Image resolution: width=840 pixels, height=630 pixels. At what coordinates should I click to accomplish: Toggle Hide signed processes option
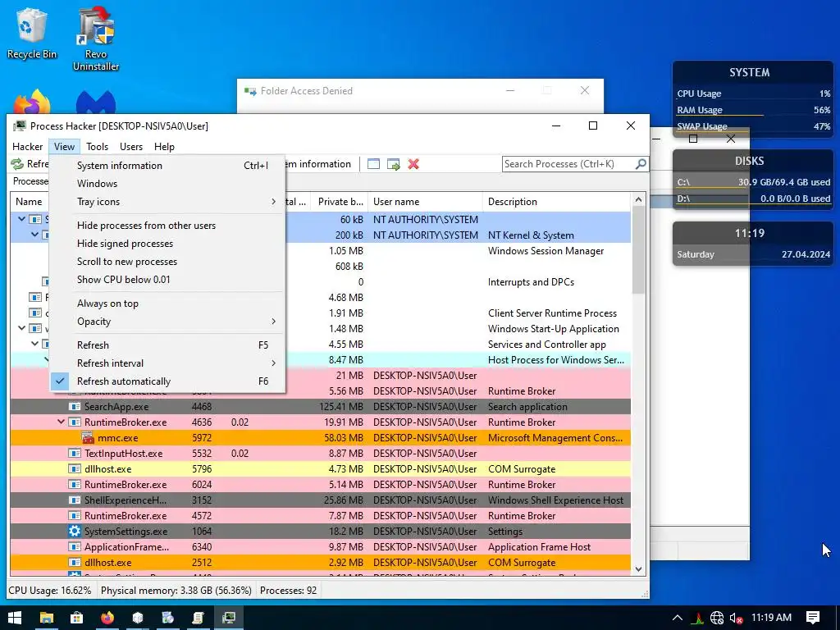click(x=167, y=244)
